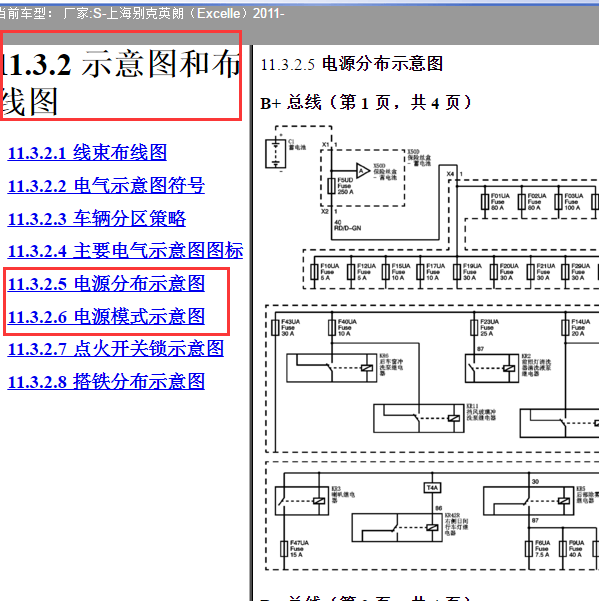Open link 11.3.2.7 点火开关锁示意图
This screenshot has width=599, height=601.
116,349
